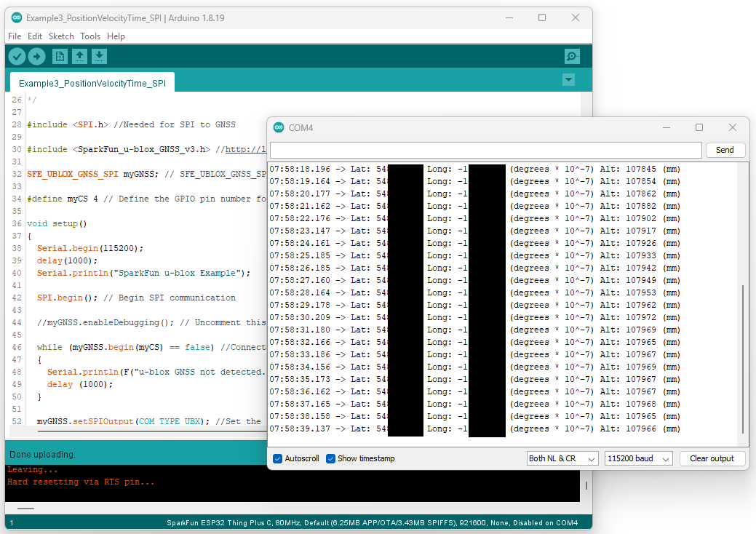Click the serial output row timestamped 07:58:30.209
The height and width of the screenshot is (534, 756).
[x=475, y=318]
